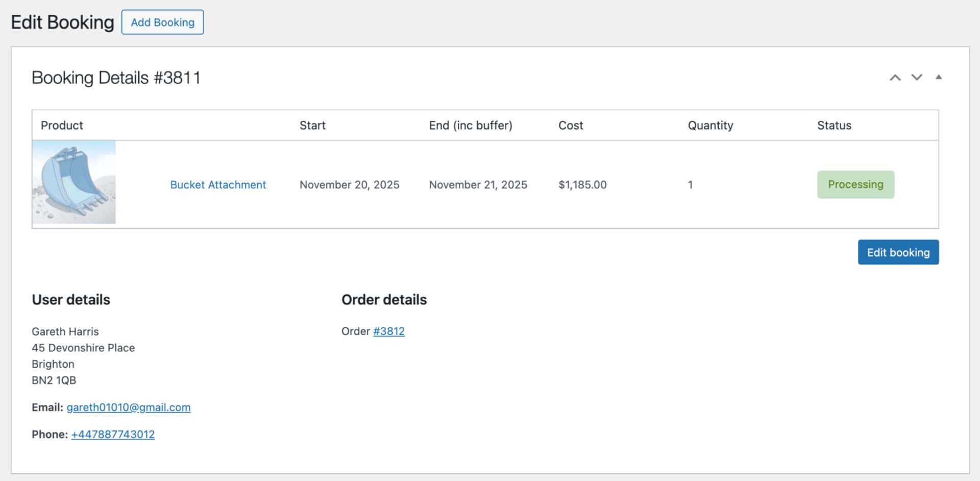Email gareth01010@gmail.com
This screenshot has height=481, width=980.
pos(128,407)
